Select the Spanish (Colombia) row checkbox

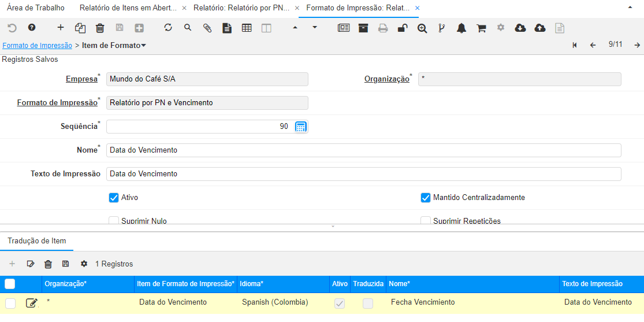(10, 304)
